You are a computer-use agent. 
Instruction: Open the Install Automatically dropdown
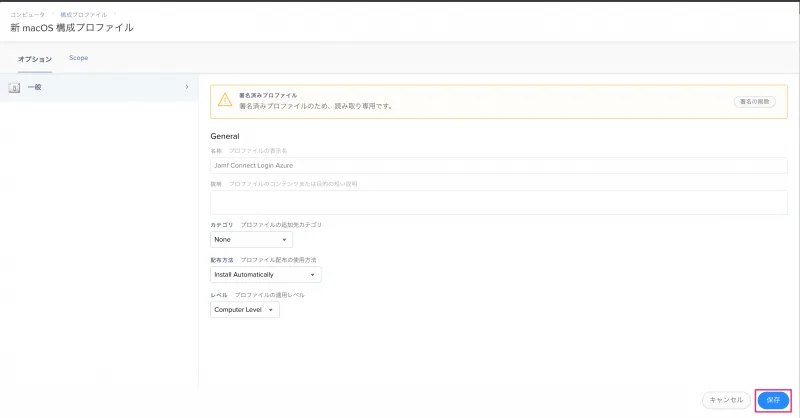click(x=266, y=275)
